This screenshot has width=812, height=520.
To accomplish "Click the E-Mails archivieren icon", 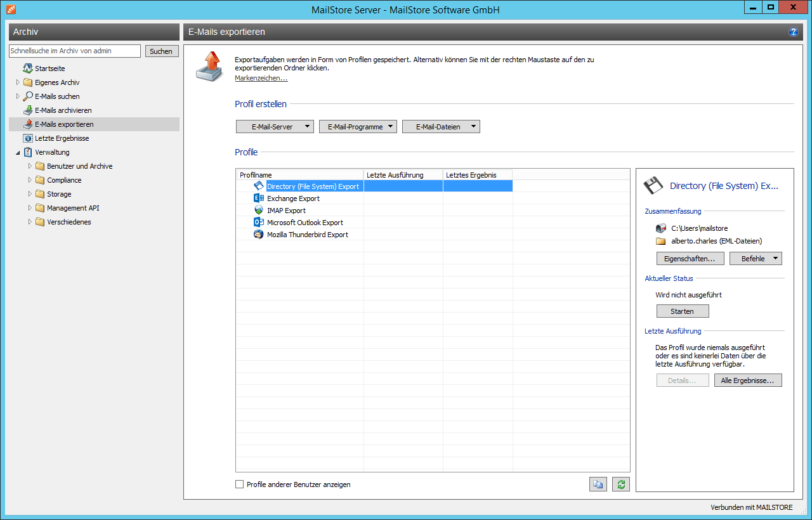I will pos(28,110).
